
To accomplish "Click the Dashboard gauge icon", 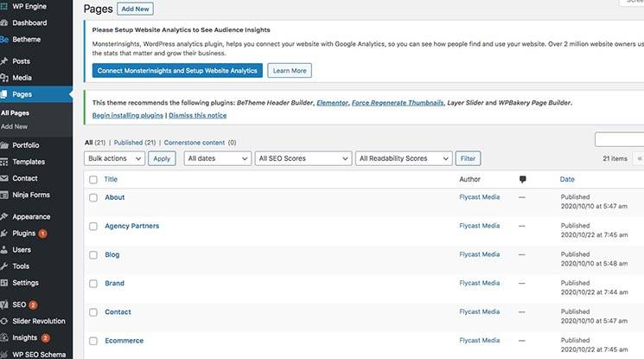I will 3,23.
